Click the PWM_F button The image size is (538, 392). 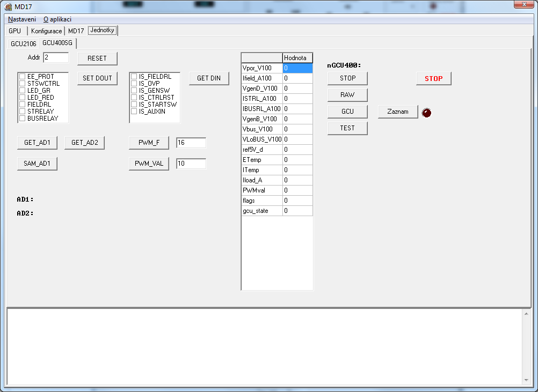point(149,143)
